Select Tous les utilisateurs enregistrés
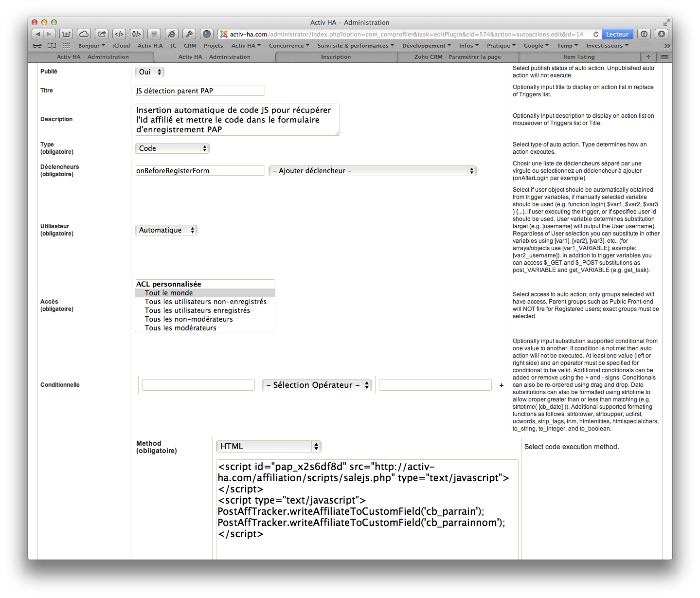 pos(205,310)
